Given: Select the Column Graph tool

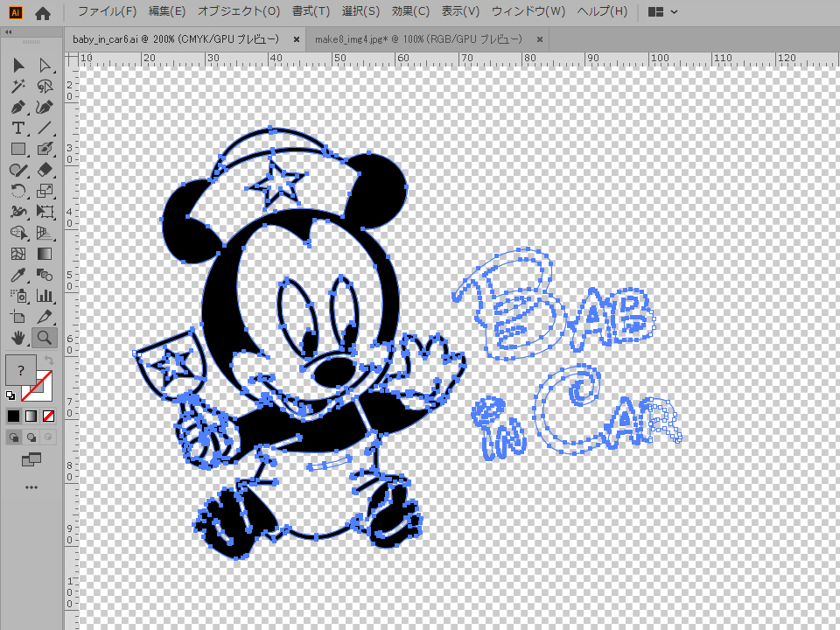Looking at the screenshot, I should (x=45, y=296).
